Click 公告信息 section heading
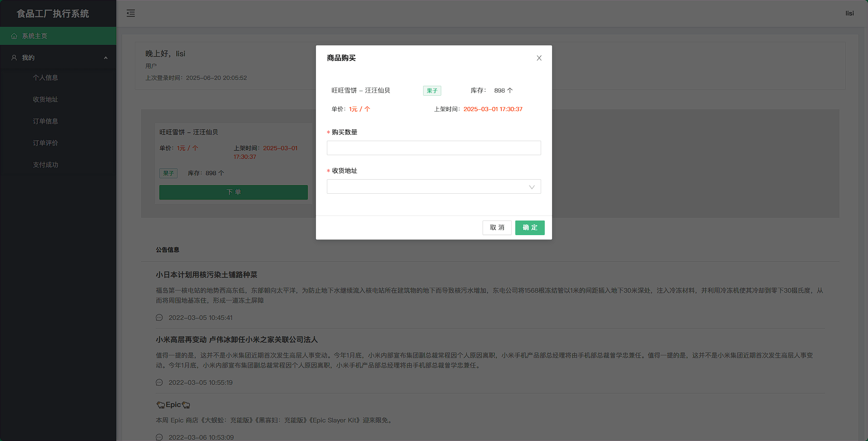 click(x=168, y=250)
